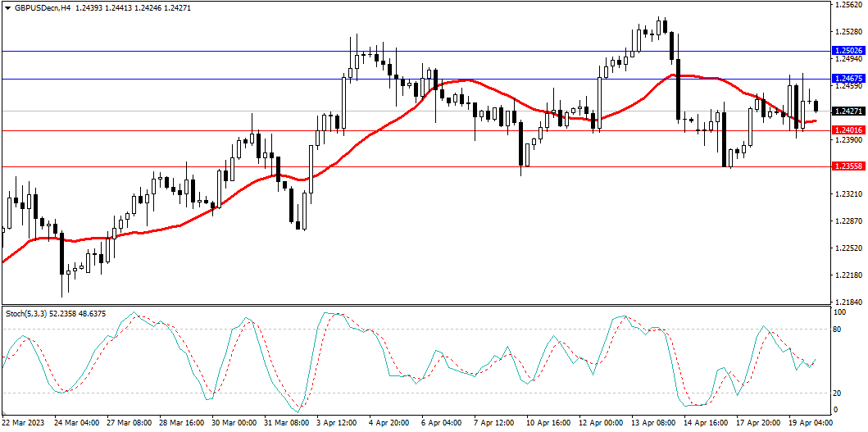This screenshot has width=868, height=432.
Task: Click the 19 Apr 04:00 time label
Action: click(x=811, y=422)
